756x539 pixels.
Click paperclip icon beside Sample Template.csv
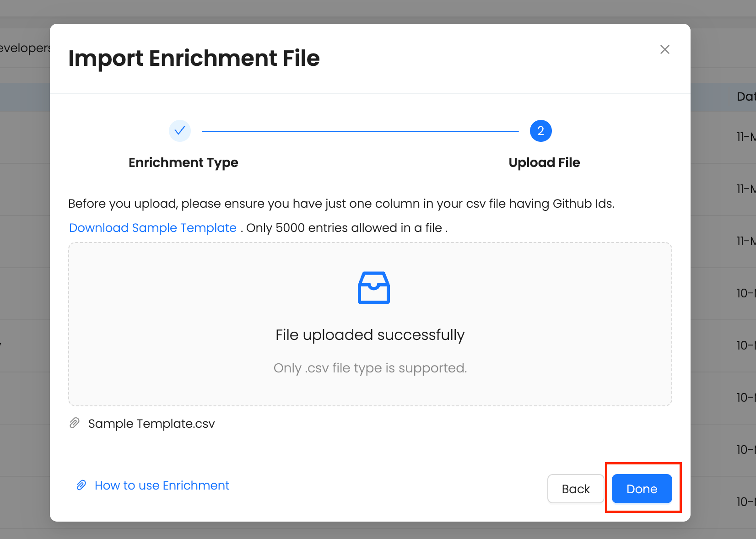click(75, 423)
